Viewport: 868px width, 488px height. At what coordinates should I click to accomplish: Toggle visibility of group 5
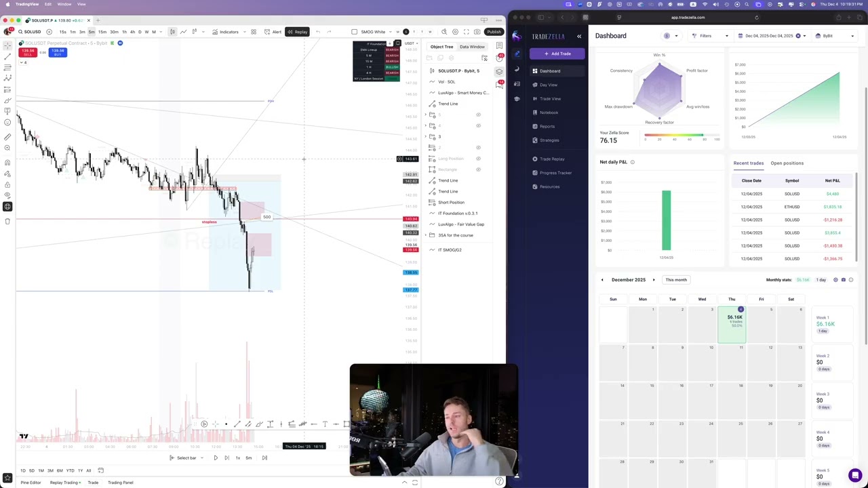478,115
